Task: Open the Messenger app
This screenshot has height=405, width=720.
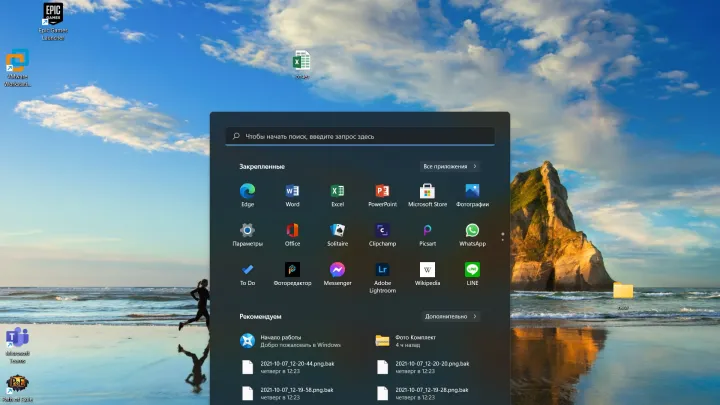Action: [337, 271]
